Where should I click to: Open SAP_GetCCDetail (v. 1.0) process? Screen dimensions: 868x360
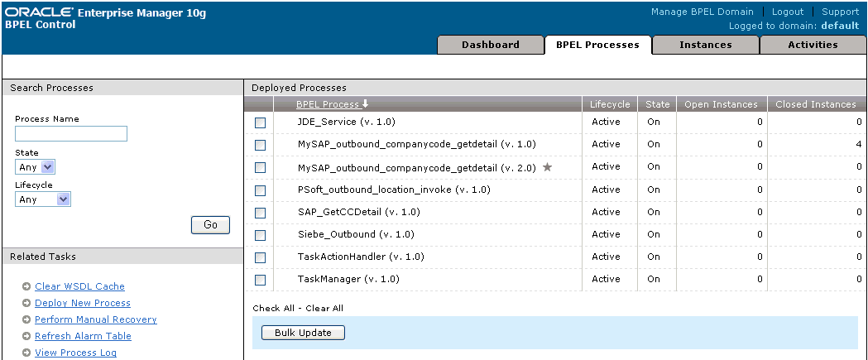pos(359,212)
